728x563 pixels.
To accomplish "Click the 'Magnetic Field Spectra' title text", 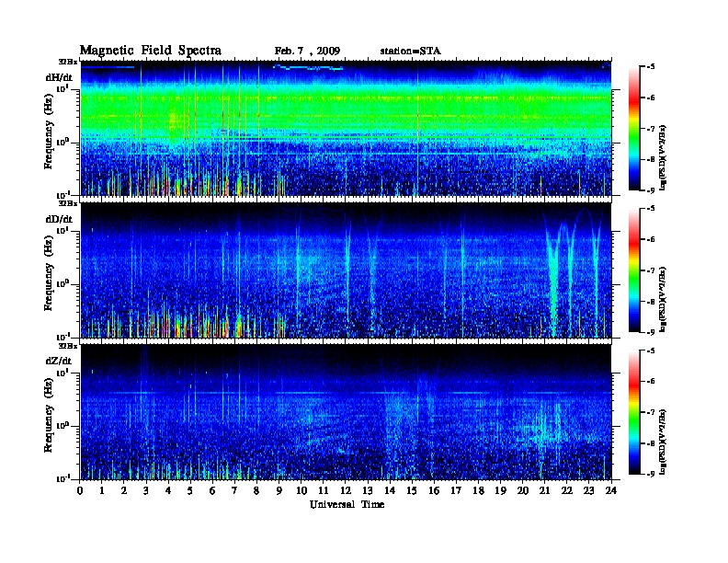I will 151,51.
